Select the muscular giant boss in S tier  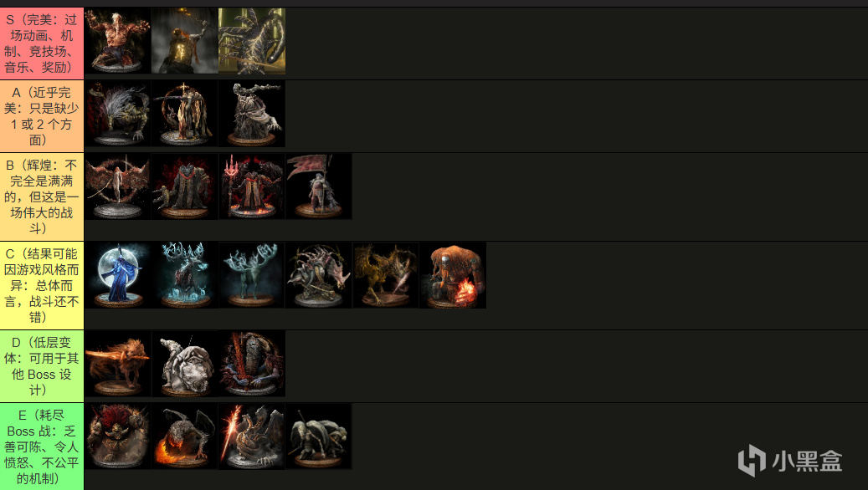tap(118, 41)
